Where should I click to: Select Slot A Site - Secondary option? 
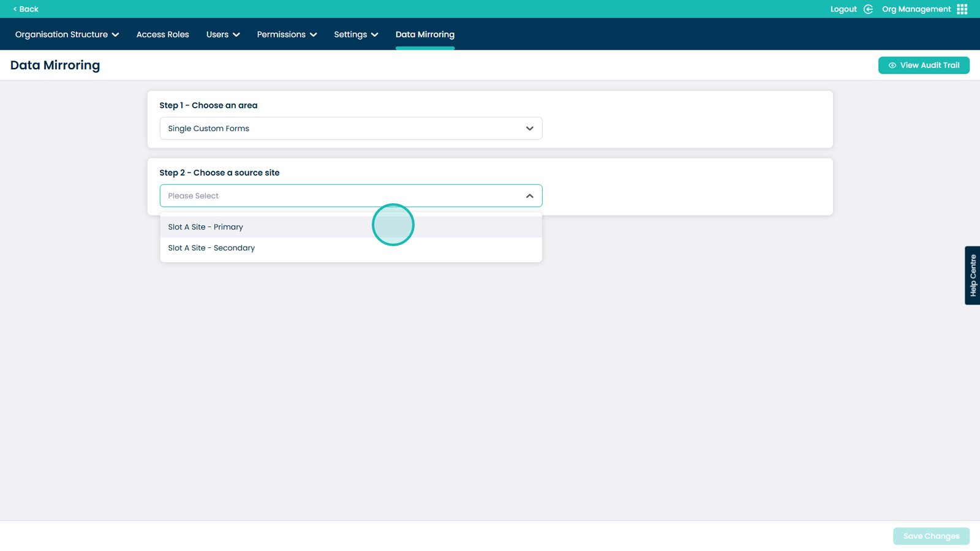(211, 248)
